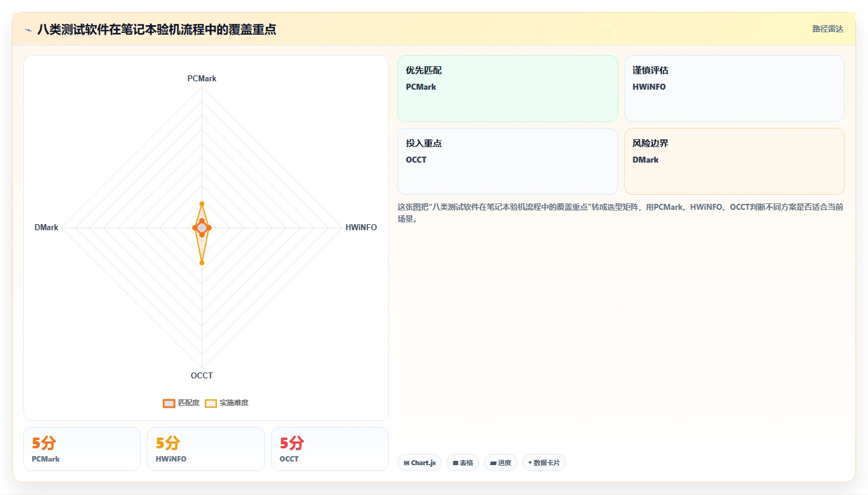Click the OCCT axis label on radar
This screenshot has width=868, height=495.
202,375
